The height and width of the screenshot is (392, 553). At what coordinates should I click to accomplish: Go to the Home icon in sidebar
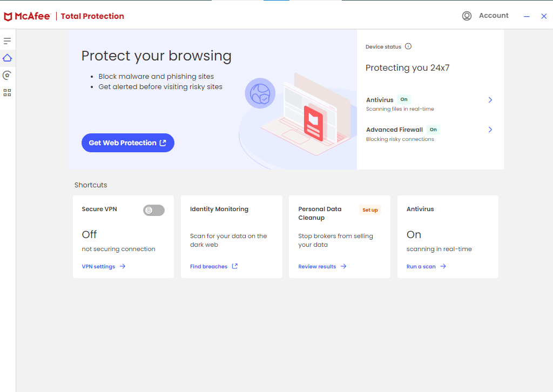[x=7, y=58]
